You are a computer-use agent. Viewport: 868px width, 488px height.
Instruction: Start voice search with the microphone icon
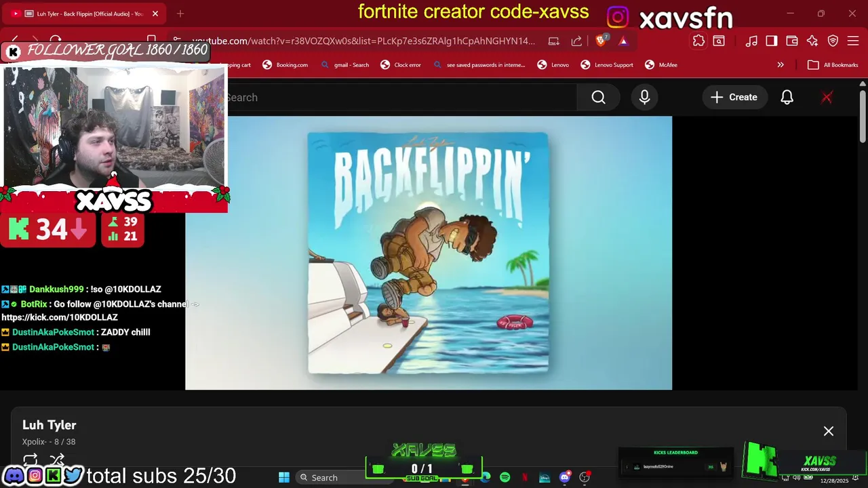(x=644, y=98)
